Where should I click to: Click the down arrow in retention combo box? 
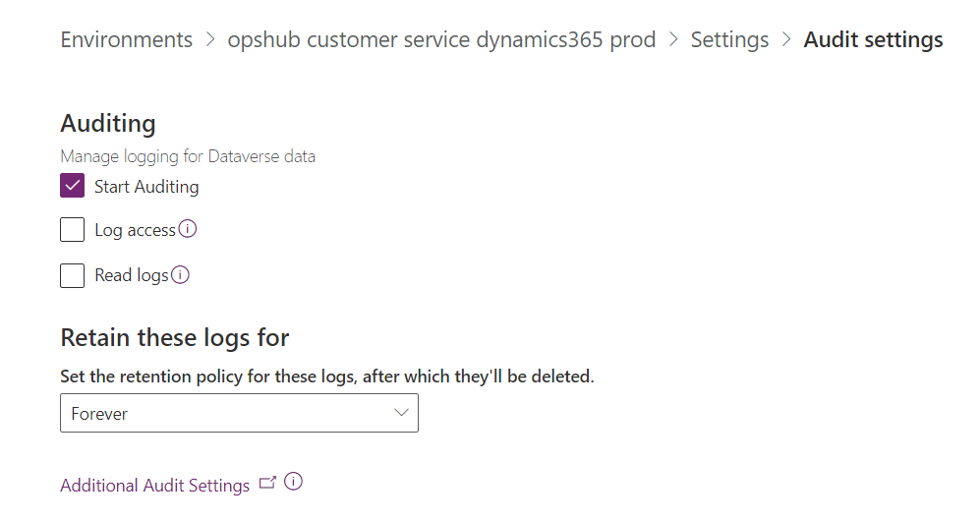pos(401,413)
